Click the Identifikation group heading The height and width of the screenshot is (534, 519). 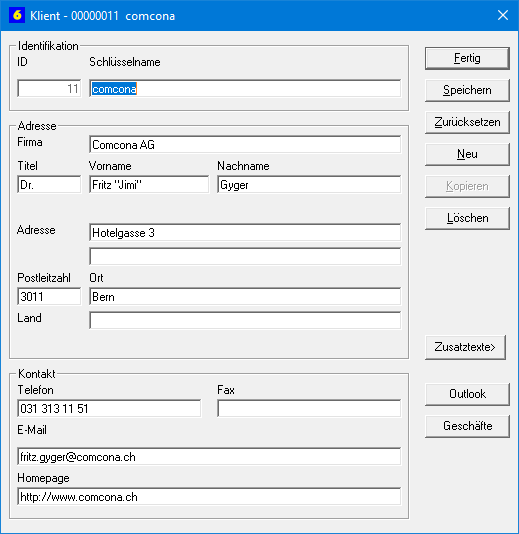tap(48, 46)
